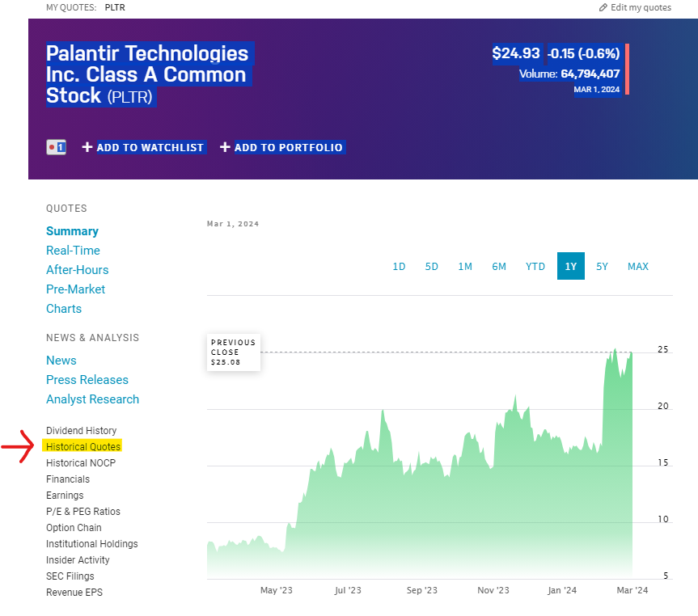The image size is (698, 616).
Task: Switch chart to 5Y range
Action: [602, 266]
